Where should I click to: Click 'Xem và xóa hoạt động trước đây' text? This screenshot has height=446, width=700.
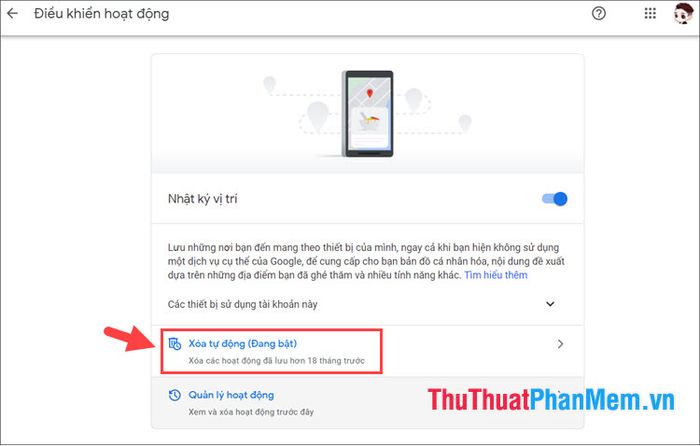coord(251,412)
